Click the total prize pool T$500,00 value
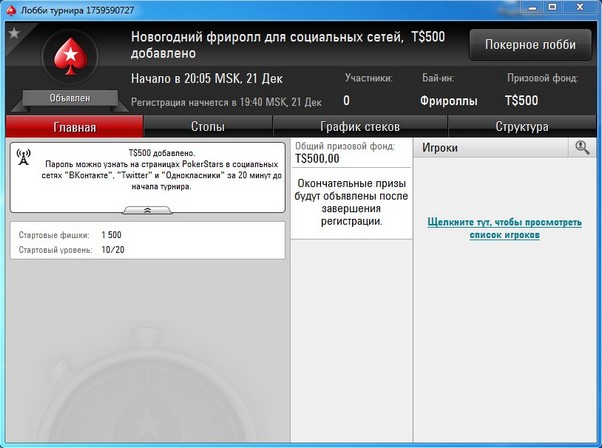 pyautogui.click(x=317, y=159)
